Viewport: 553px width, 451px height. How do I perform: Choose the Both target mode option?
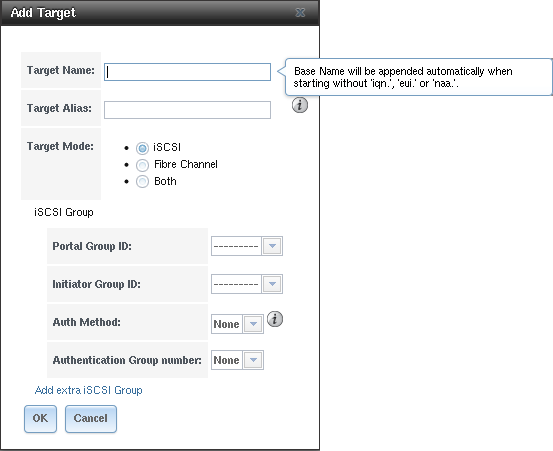142,182
